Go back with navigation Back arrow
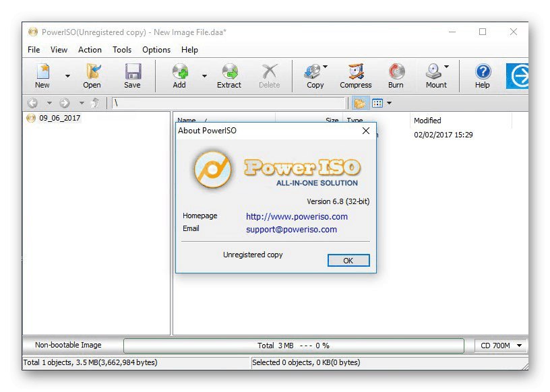Screen dimensions: 550x392 (x=32, y=103)
